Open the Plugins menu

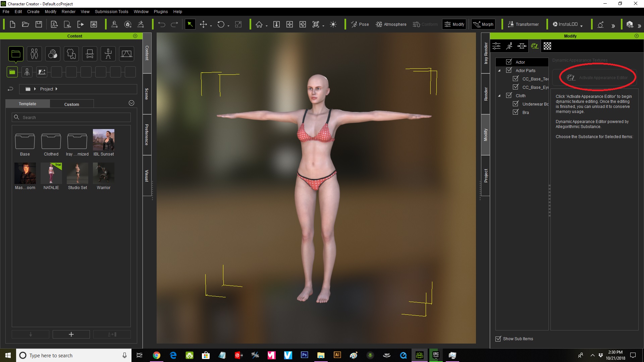click(161, 12)
